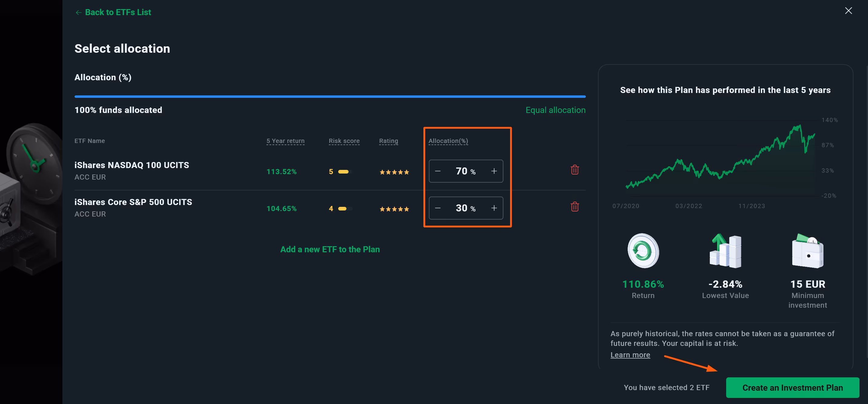Viewport: 868px width, 404px height.
Task: Click the S&P 500 five-star rating
Action: pyautogui.click(x=394, y=209)
